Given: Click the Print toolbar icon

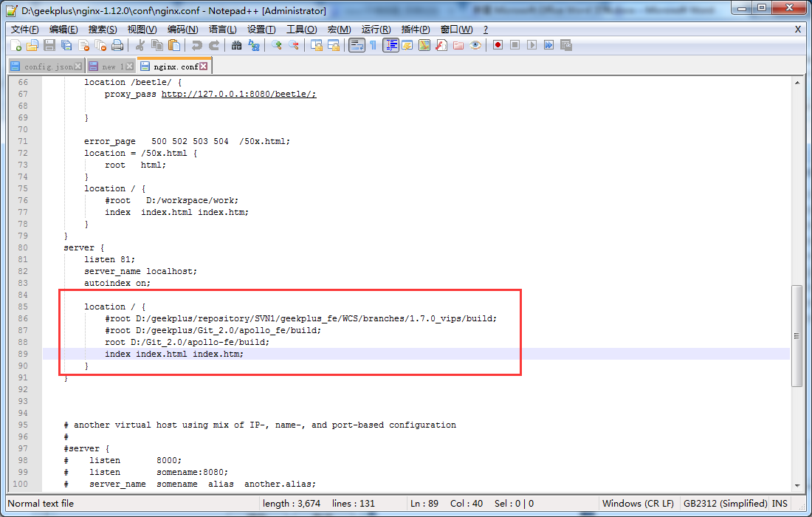Looking at the screenshot, I should 117,46.
